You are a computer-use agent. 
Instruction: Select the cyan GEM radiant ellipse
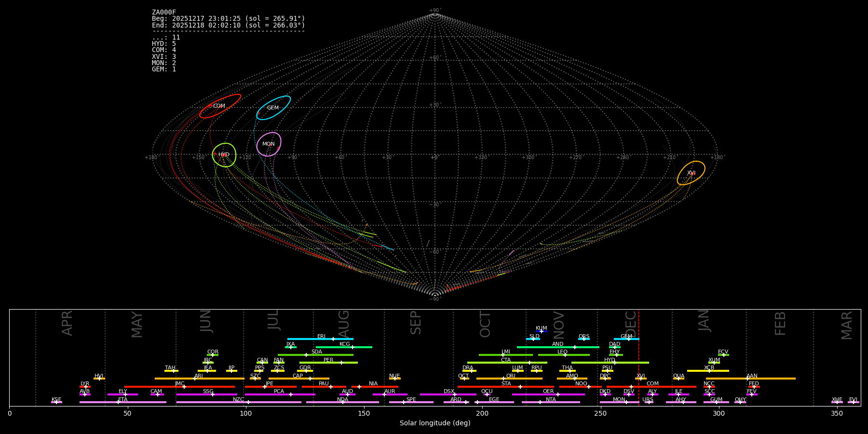pyautogui.click(x=273, y=108)
